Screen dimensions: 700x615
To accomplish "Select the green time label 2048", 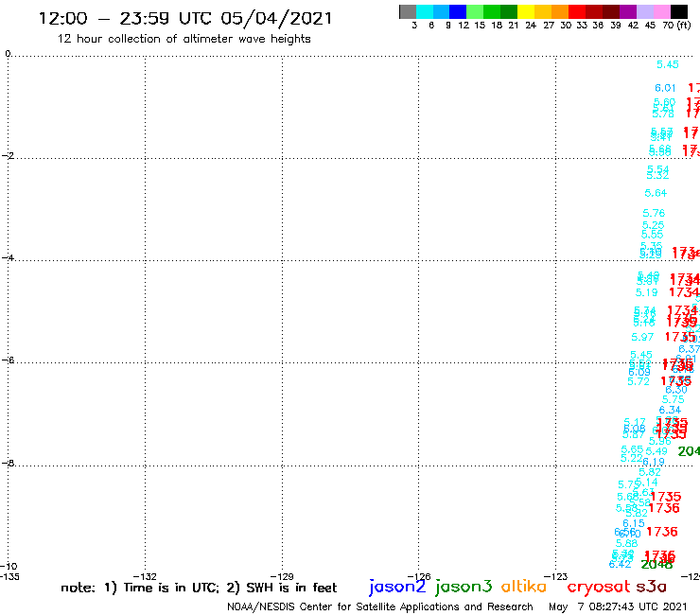I will pos(656,565).
